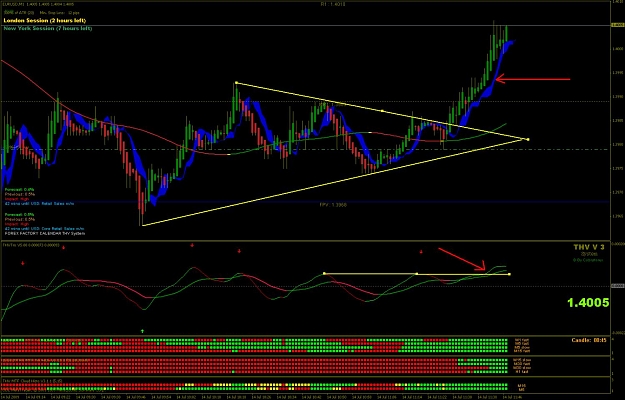Click the green up arrow signal

tap(143, 331)
